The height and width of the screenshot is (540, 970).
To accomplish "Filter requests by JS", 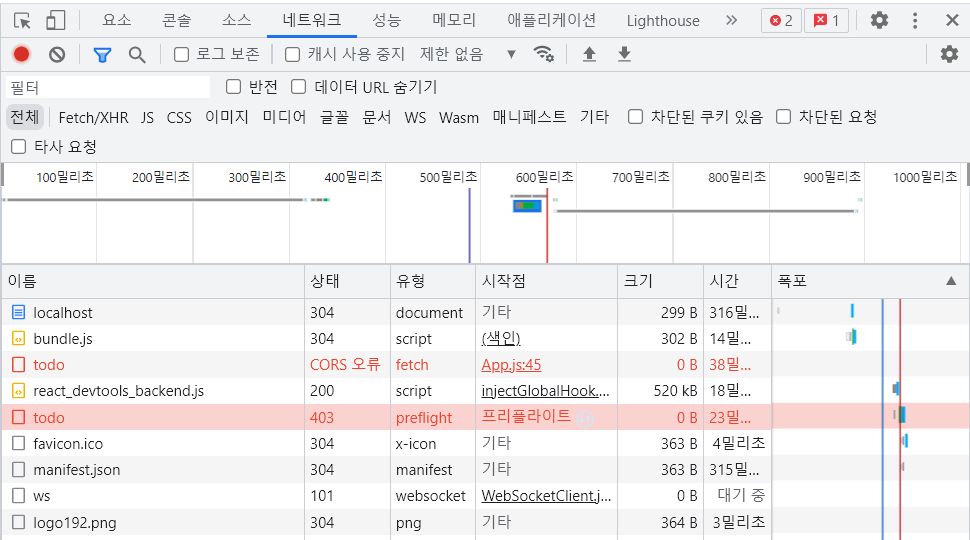I will point(147,118).
